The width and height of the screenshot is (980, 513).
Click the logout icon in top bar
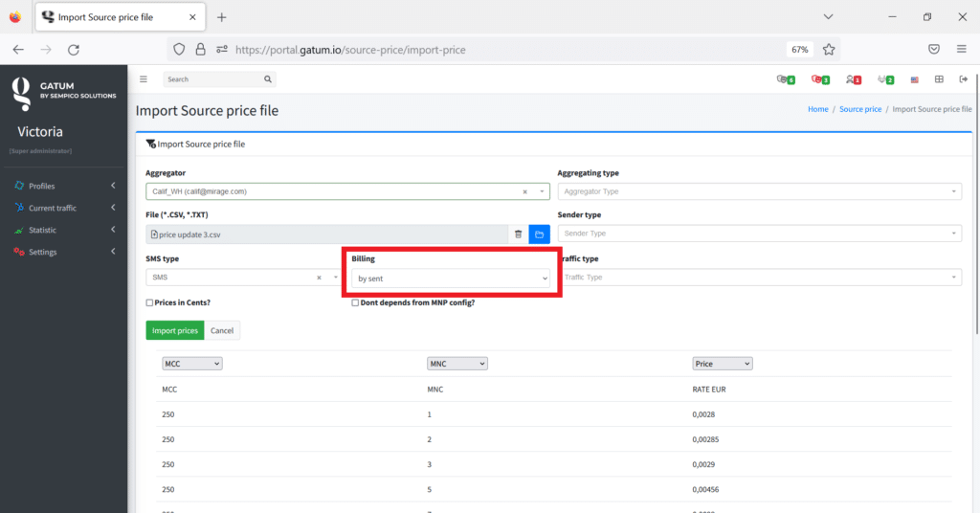pyautogui.click(x=963, y=79)
